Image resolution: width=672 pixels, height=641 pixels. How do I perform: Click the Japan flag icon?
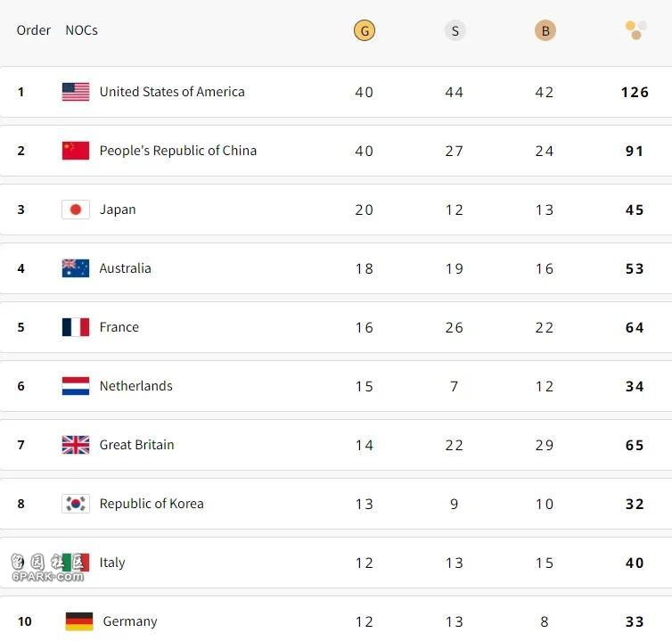(x=76, y=210)
